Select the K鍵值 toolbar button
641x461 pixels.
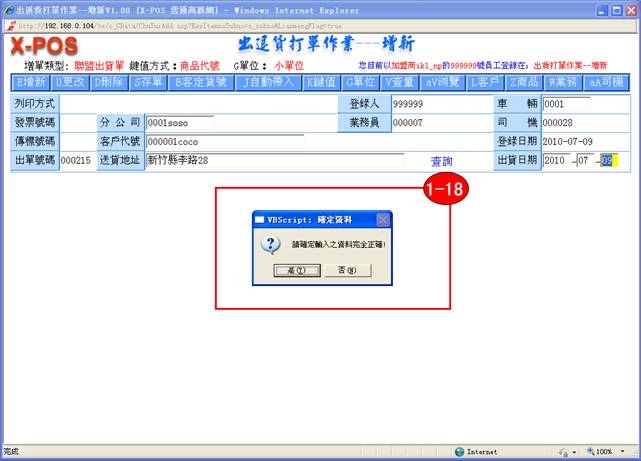[321, 82]
